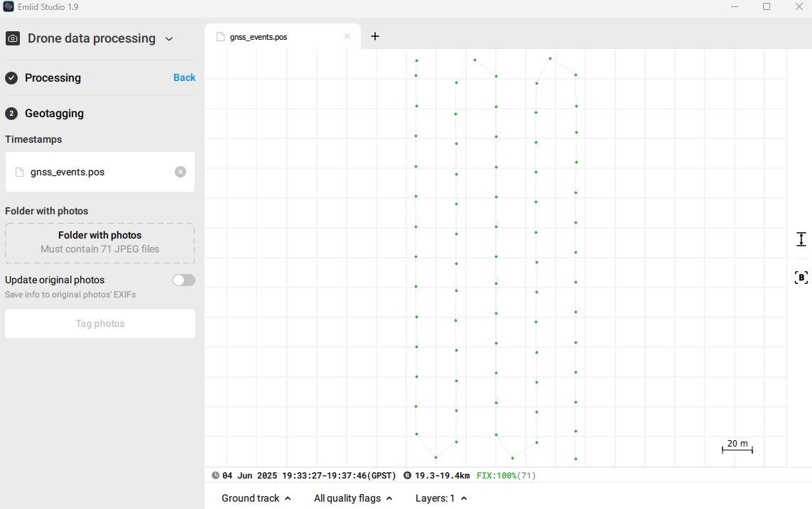Click the camera icon beside Drone data processing
812x509 pixels.
point(13,38)
